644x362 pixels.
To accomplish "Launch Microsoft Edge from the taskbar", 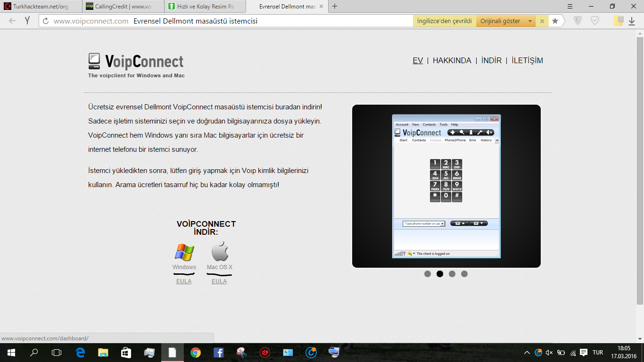I will [80, 353].
